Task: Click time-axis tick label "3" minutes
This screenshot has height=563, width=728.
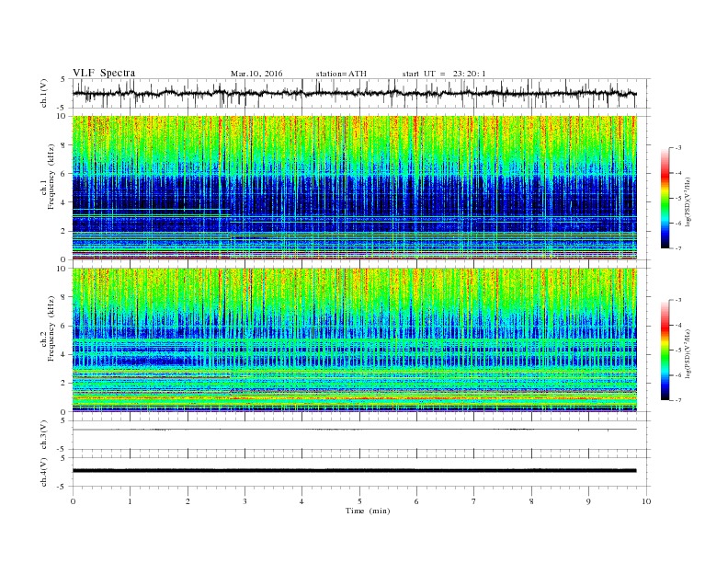Action: point(245,501)
